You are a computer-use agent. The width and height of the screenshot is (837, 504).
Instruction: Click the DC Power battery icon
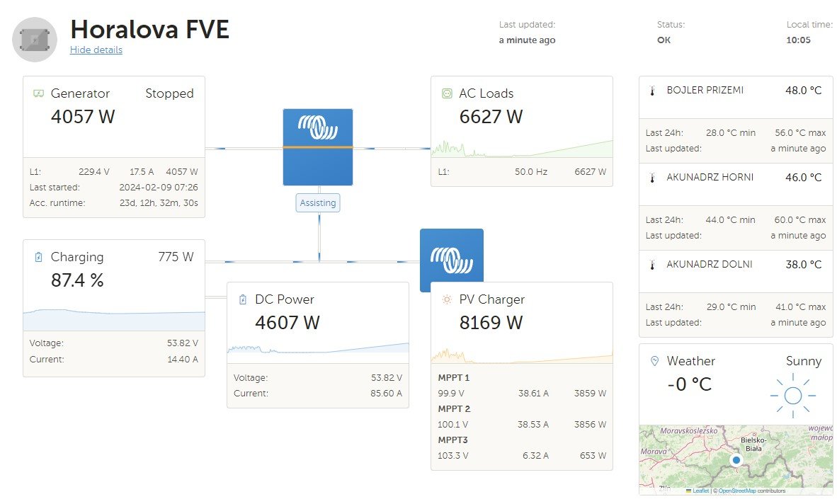point(243,299)
